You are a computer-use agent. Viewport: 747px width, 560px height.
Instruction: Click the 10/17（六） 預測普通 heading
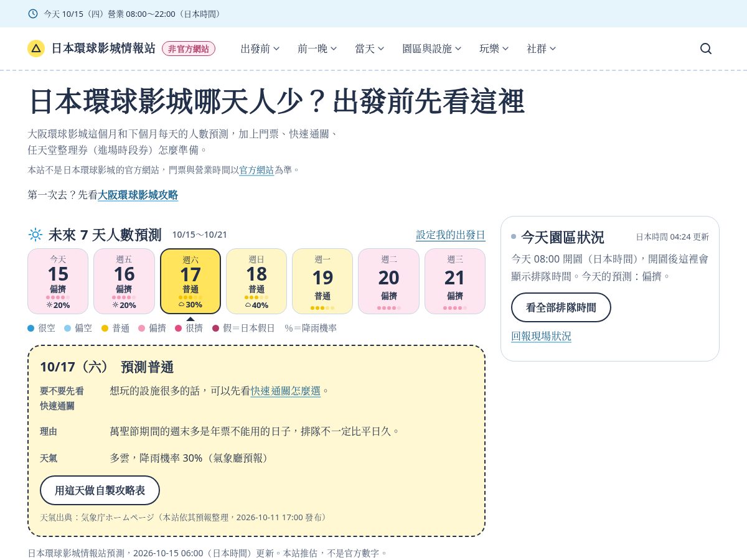point(106,367)
